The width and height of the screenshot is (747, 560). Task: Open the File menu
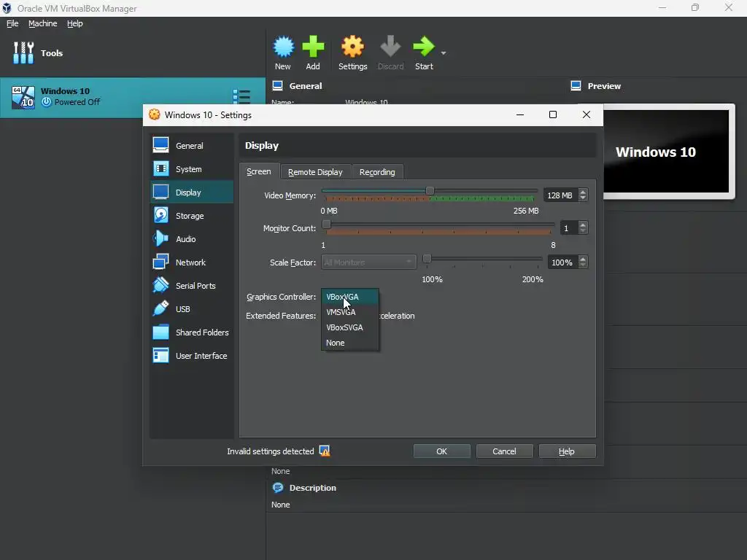[x=12, y=23]
